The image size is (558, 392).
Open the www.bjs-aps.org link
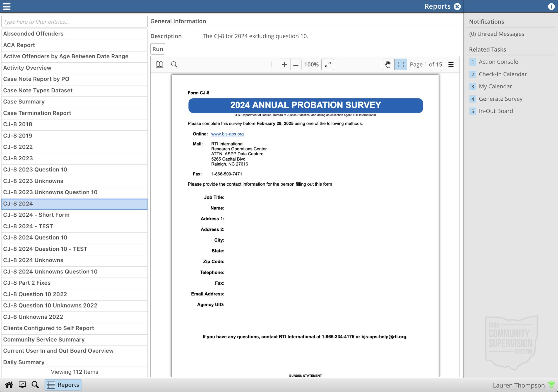pos(227,134)
